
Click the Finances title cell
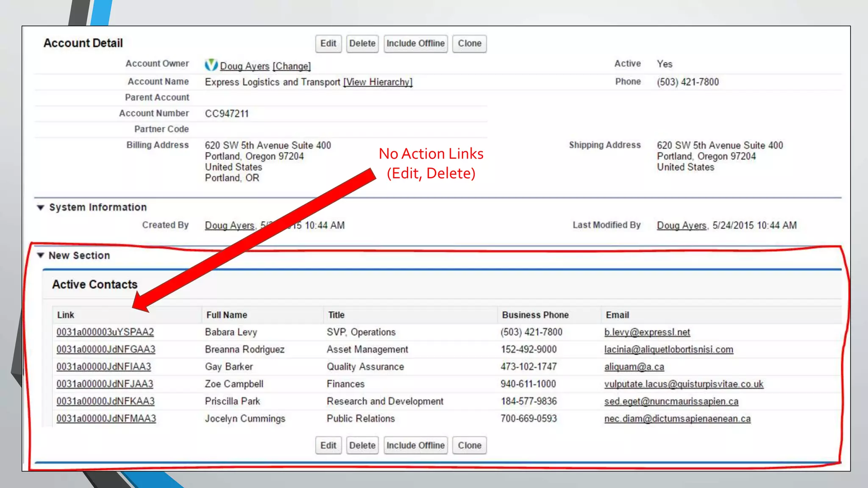tap(345, 384)
